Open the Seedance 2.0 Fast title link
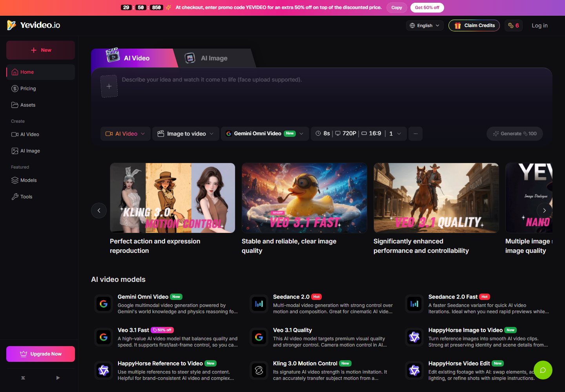The height and width of the screenshot is (392, 565). coord(453,297)
